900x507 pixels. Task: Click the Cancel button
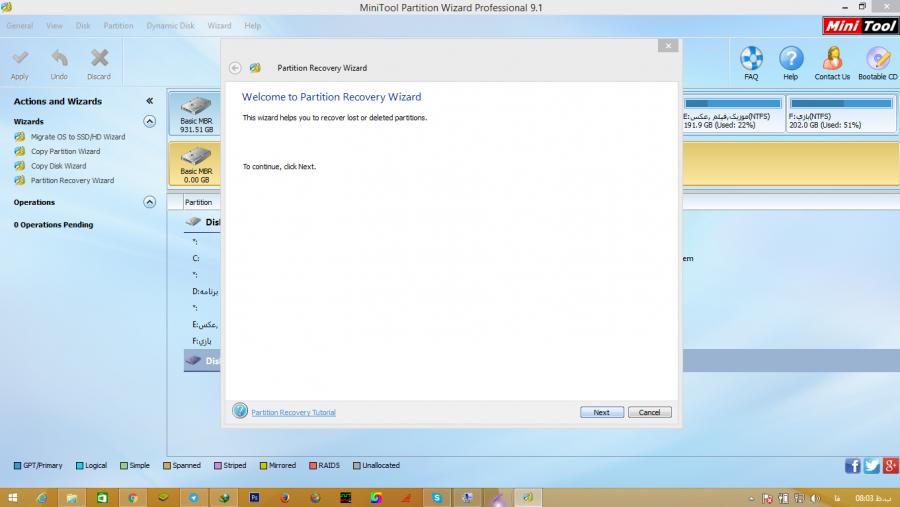(x=649, y=412)
